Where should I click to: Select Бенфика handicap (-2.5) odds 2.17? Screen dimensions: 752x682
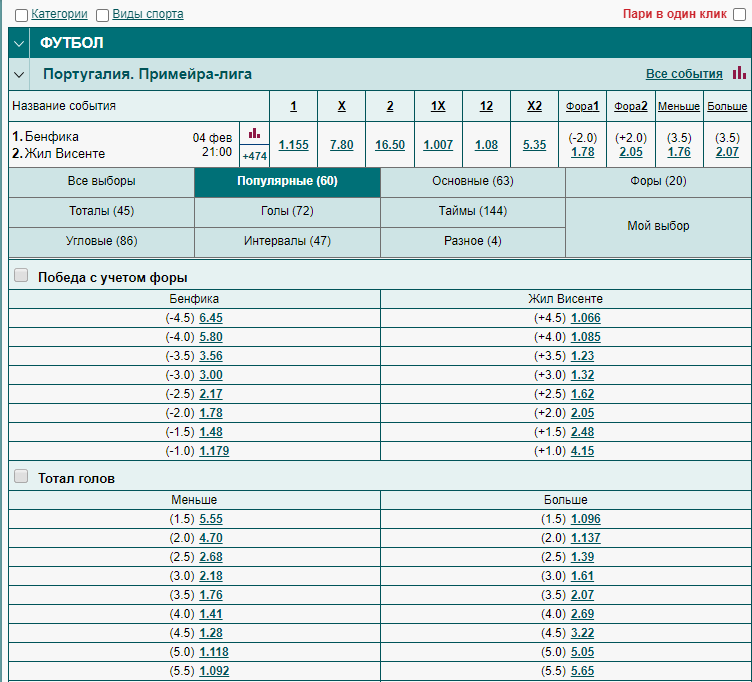[211, 394]
